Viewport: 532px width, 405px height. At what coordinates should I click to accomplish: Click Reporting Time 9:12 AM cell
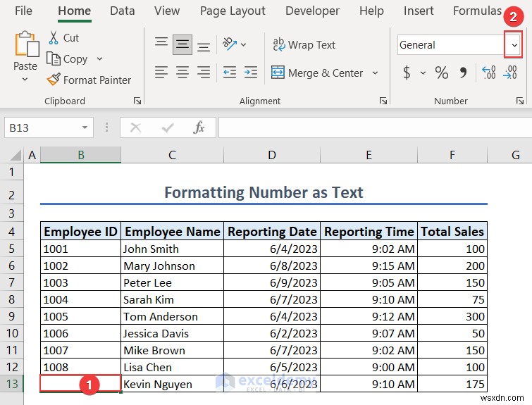coord(369,316)
